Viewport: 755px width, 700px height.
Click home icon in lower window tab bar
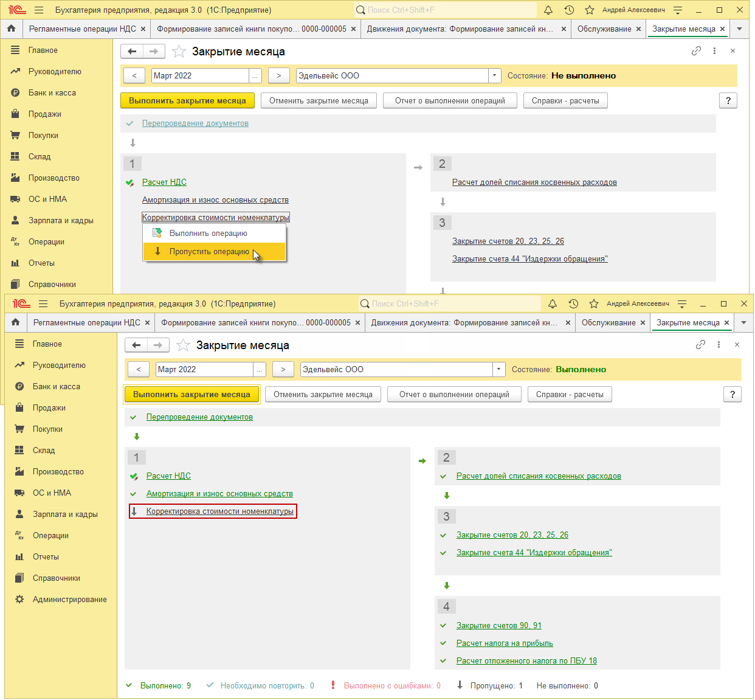[x=16, y=322]
